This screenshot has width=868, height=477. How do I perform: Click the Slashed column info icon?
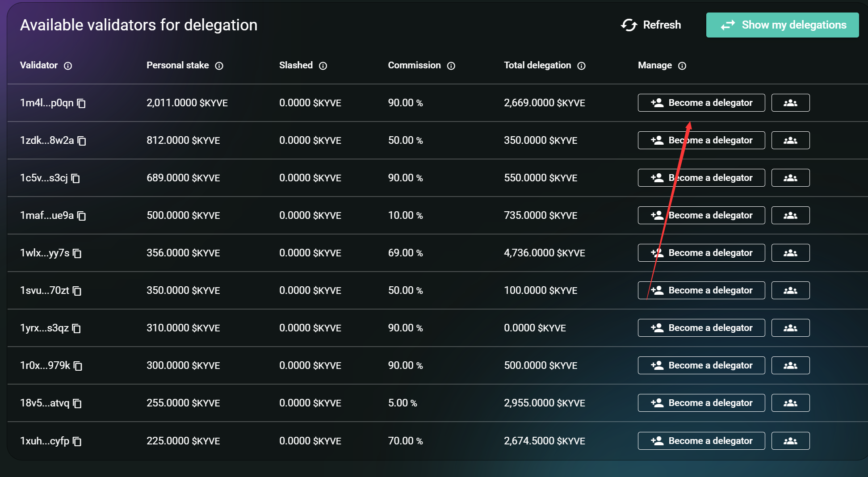[x=323, y=66]
